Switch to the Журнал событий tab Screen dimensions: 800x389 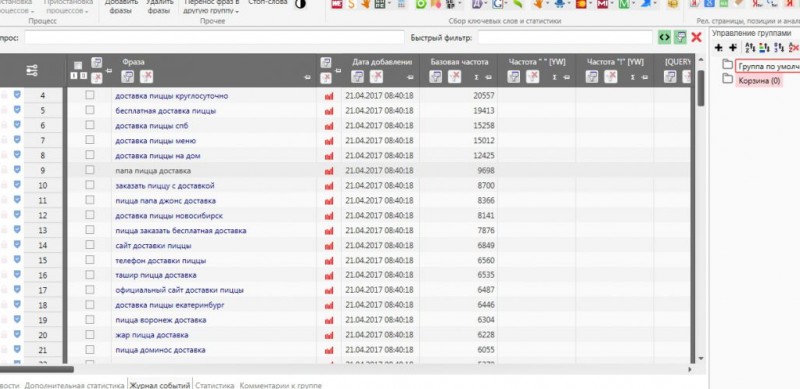click(160, 385)
